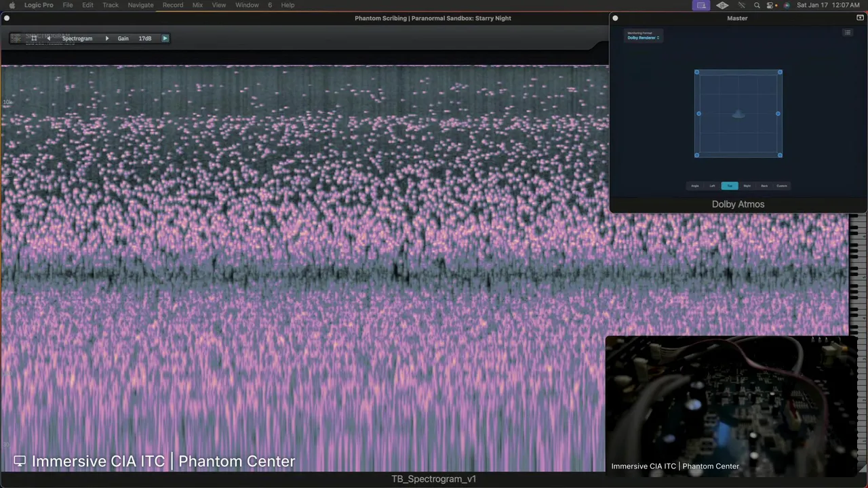The width and height of the screenshot is (868, 488).
Task: Click the date and time in menu bar
Action: coord(828,5)
